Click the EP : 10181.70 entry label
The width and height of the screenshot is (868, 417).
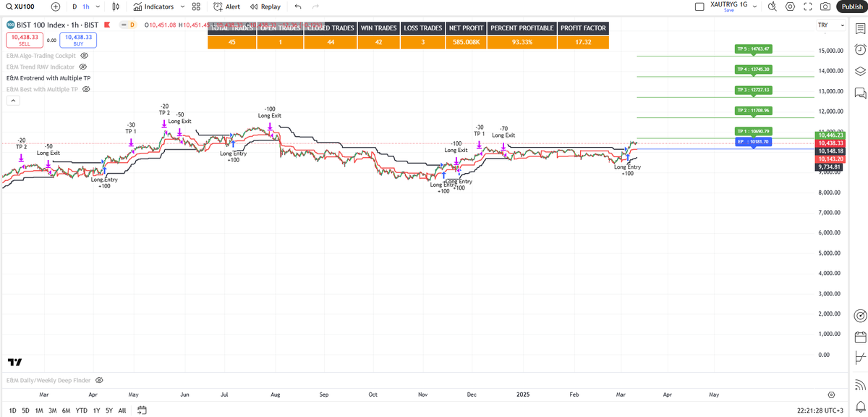click(753, 142)
